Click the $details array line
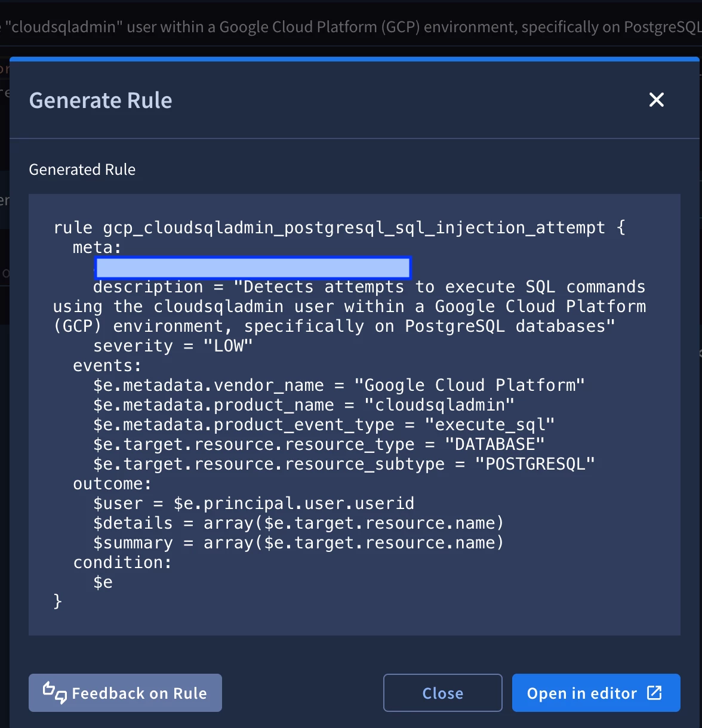Image resolution: width=702 pixels, height=728 pixels. pyautogui.click(x=298, y=523)
